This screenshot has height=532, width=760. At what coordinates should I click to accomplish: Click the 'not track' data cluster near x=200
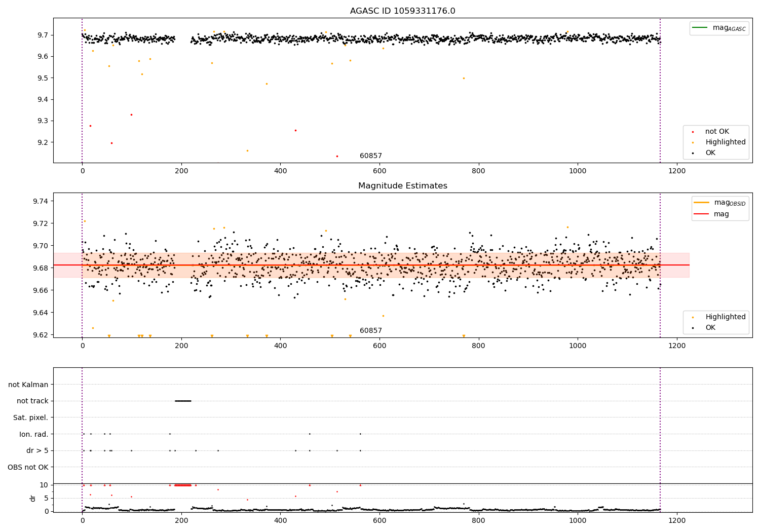point(183,401)
